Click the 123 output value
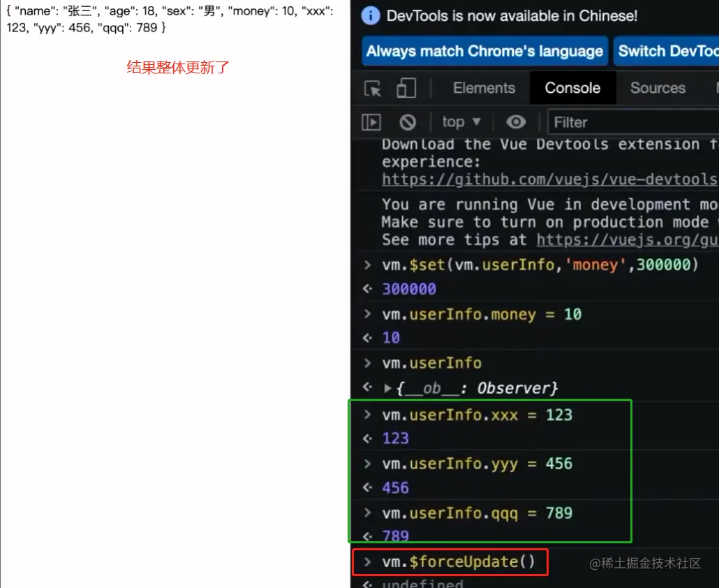 click(395, 439)
